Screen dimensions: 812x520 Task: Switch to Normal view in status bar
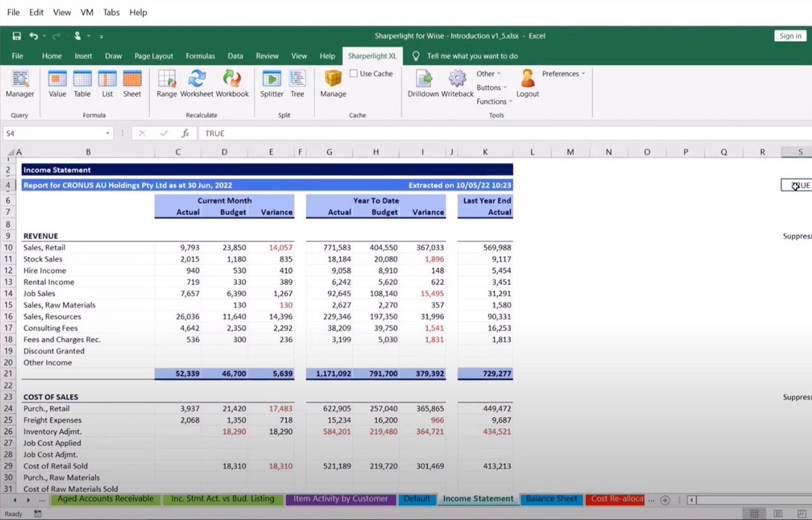click(x=754, y=514)
